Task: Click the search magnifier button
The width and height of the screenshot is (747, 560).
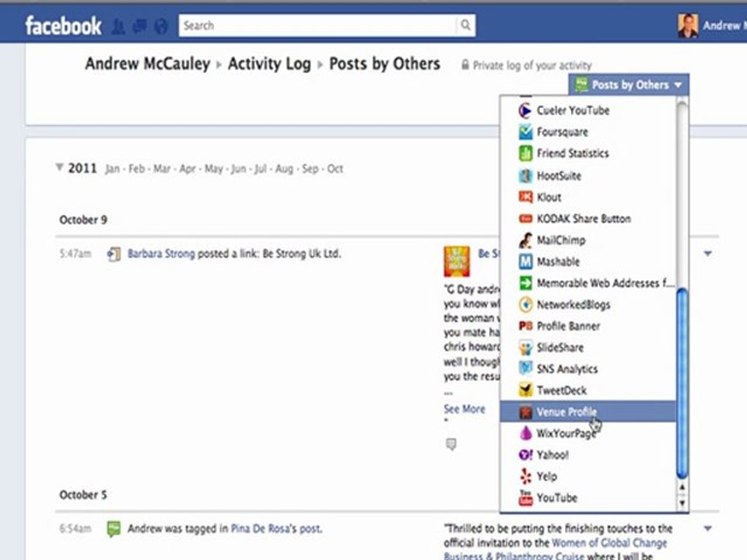Action: (465, 25)
